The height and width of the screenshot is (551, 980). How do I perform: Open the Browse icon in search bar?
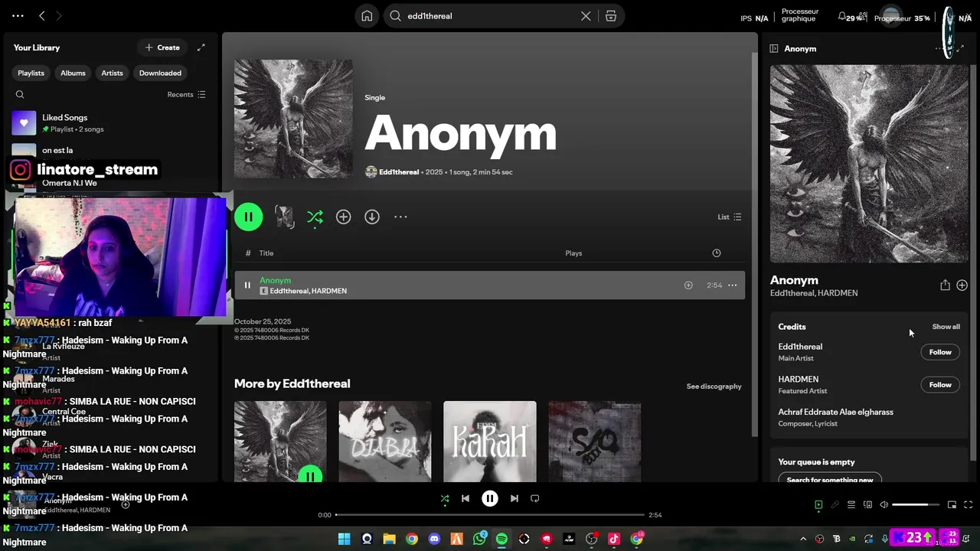[x=611, y=16]
